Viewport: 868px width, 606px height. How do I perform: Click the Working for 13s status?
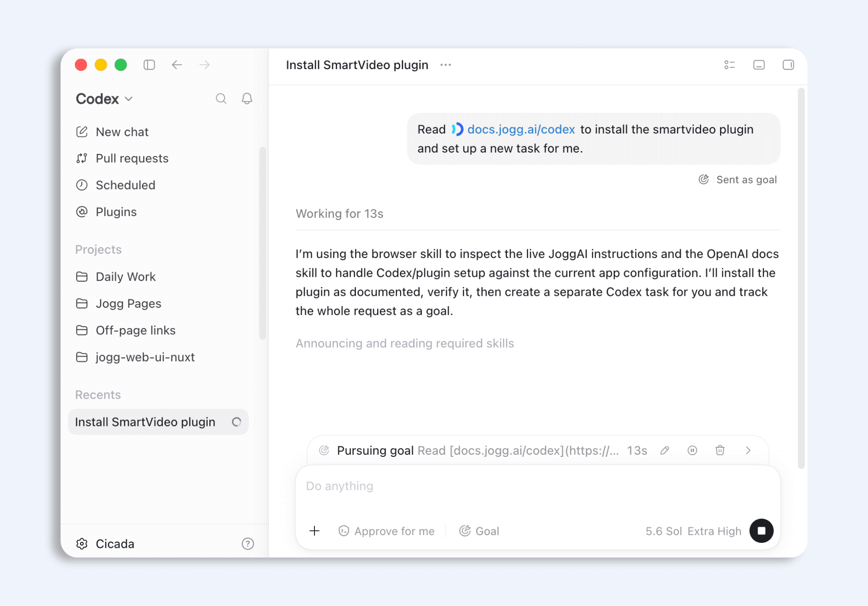[339, 214]
